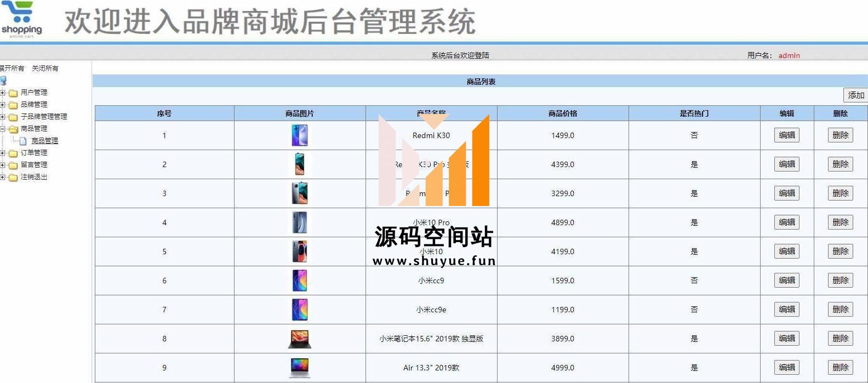Expand the 品牌管理 tree node
Image resolution: width=868 pixels, height=383 pixels.
[3, 105]
